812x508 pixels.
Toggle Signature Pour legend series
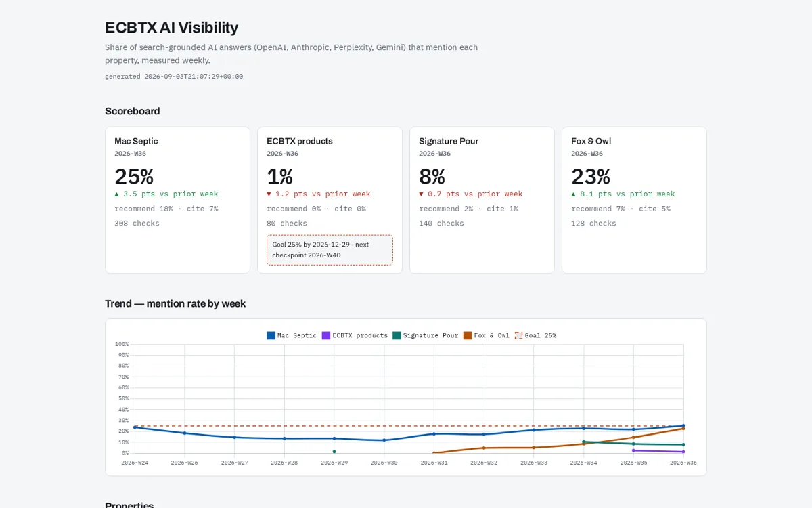425,335
